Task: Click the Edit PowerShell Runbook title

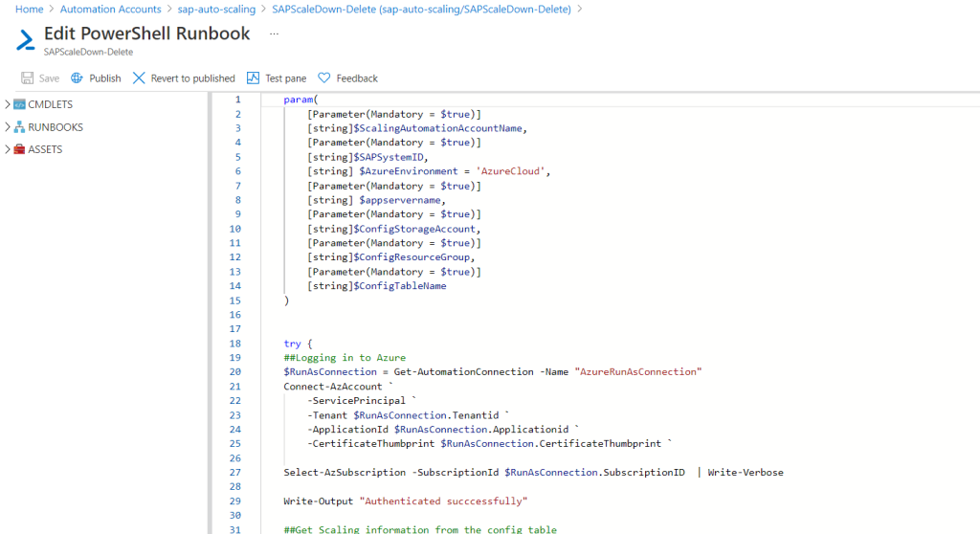Action: click(146, 33)
